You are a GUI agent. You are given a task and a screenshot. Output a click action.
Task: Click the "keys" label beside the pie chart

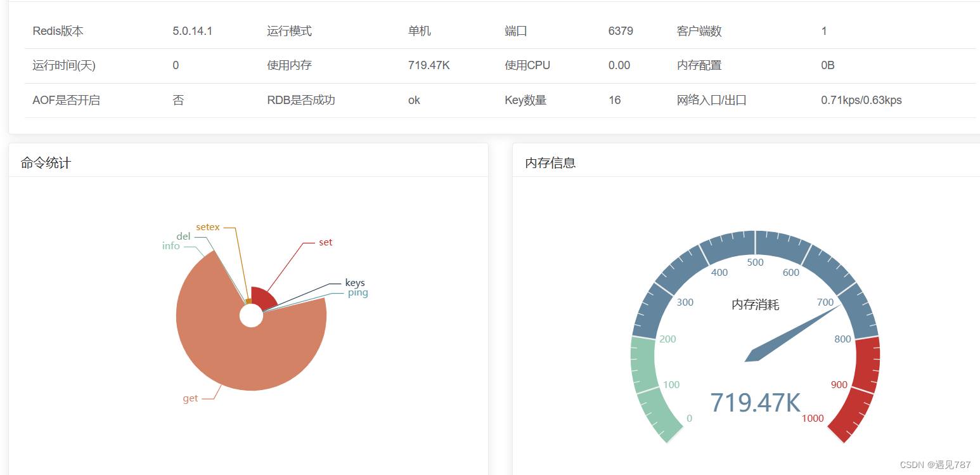click(354, 283)
